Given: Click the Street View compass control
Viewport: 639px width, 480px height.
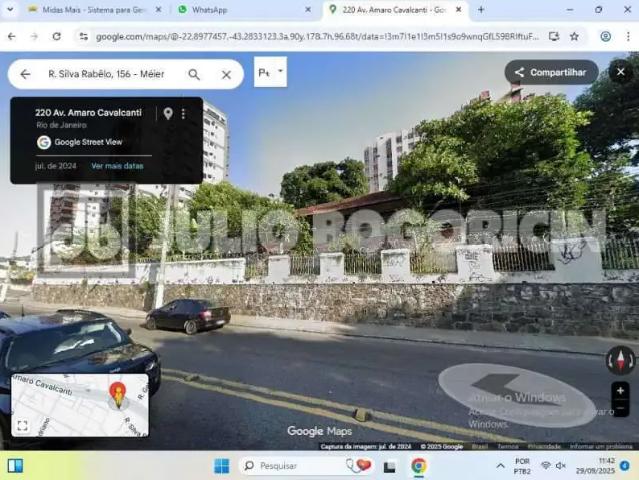Looking at the screenshot, I should coord(620,360).
